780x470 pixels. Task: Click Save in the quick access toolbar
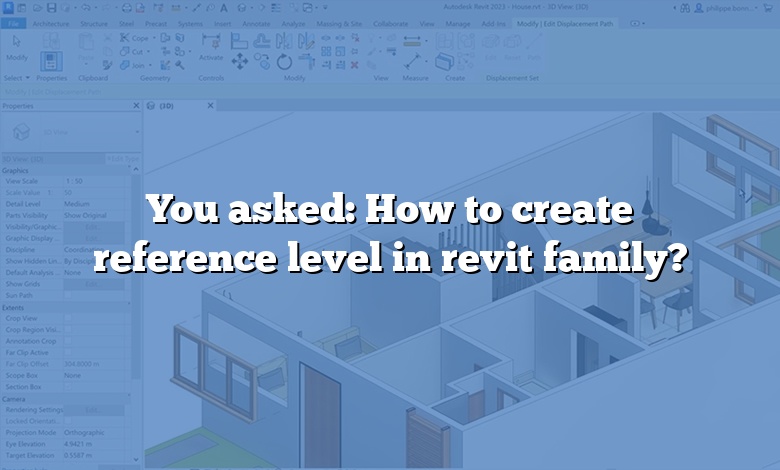point(52,8)
